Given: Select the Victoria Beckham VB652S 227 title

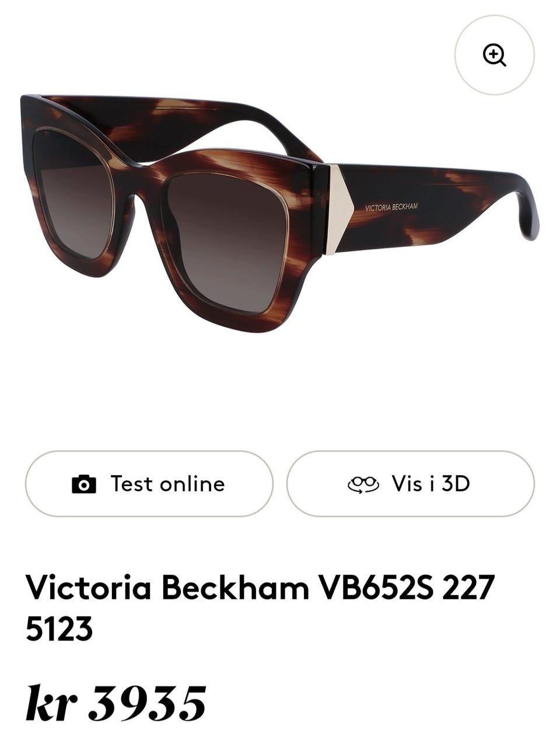Looking at the screenshot, I should pyautogui.click(x=260, y=587).
